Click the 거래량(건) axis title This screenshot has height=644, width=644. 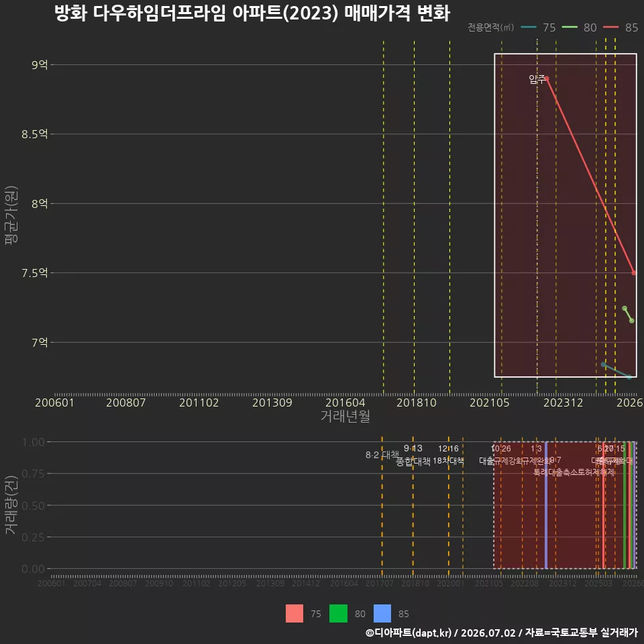(x=11, y=504)
